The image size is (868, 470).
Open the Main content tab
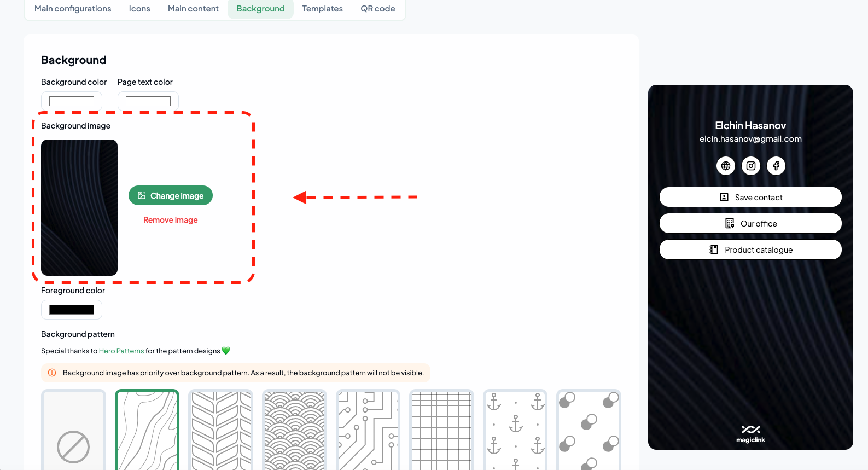point(193,9)
